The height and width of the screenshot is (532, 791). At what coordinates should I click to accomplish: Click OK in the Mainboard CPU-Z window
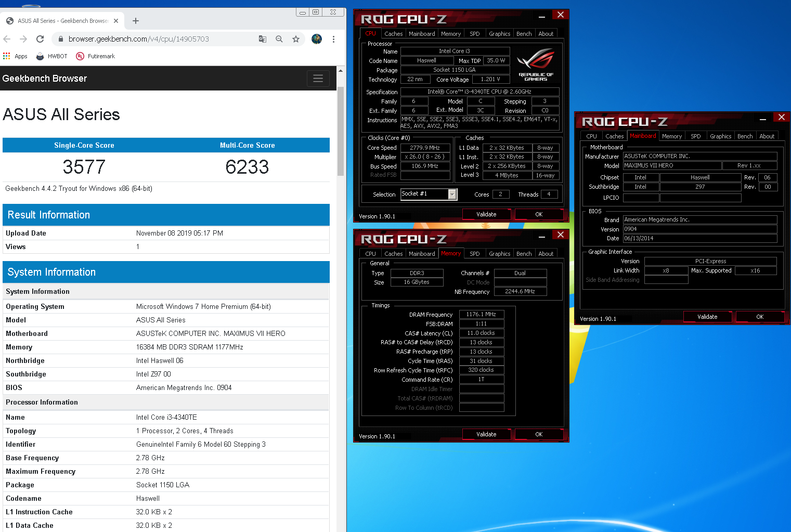(x=760, y=317)
